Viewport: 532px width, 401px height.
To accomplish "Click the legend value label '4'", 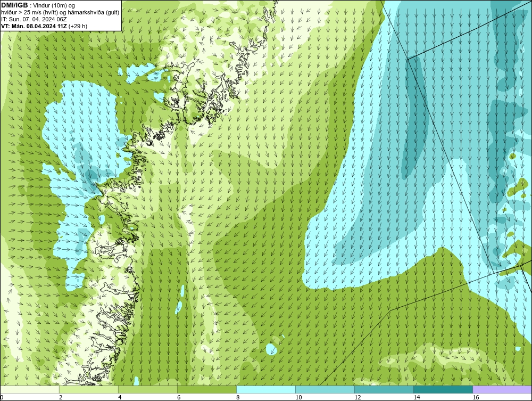I will [x=120, y=397].
